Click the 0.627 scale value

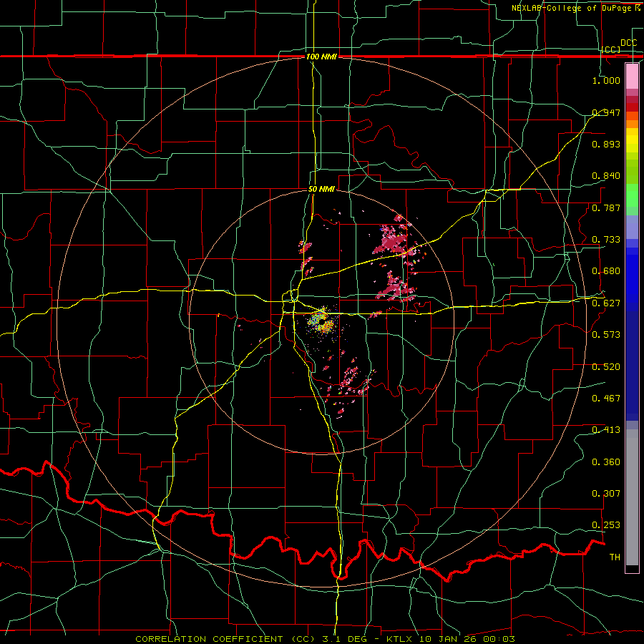606,303
